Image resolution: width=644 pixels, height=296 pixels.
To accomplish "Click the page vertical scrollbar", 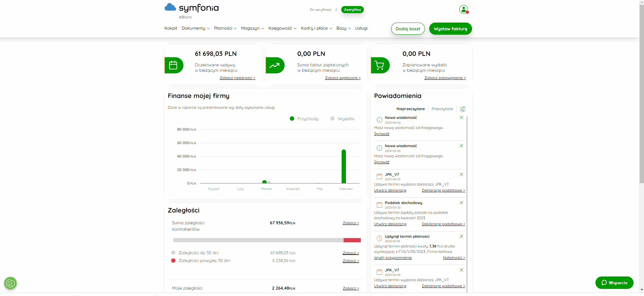I will (641, 94).
